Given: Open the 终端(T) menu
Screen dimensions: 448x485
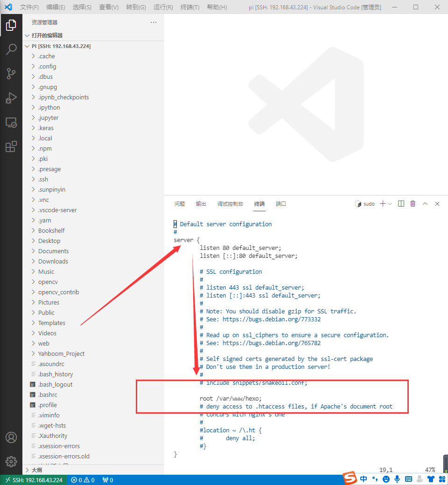Looking at the screenshot, I should click(x=190, y=7).
